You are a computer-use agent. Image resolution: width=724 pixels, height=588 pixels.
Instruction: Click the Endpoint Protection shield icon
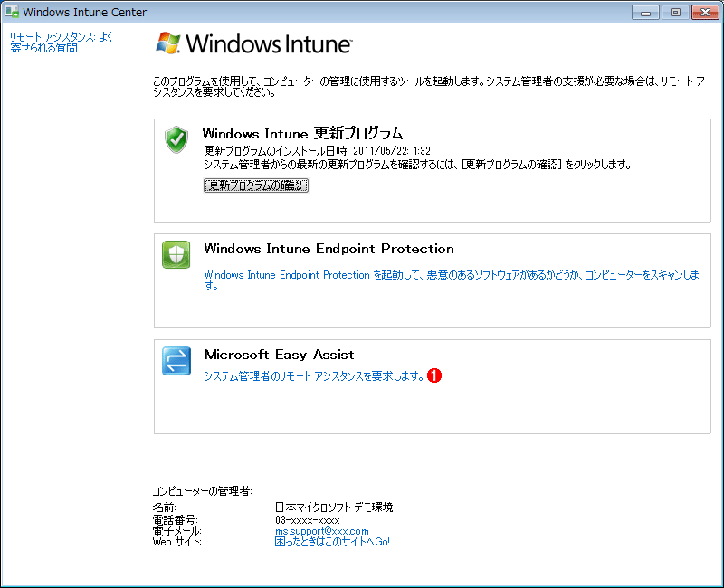(x=176, y=254)
